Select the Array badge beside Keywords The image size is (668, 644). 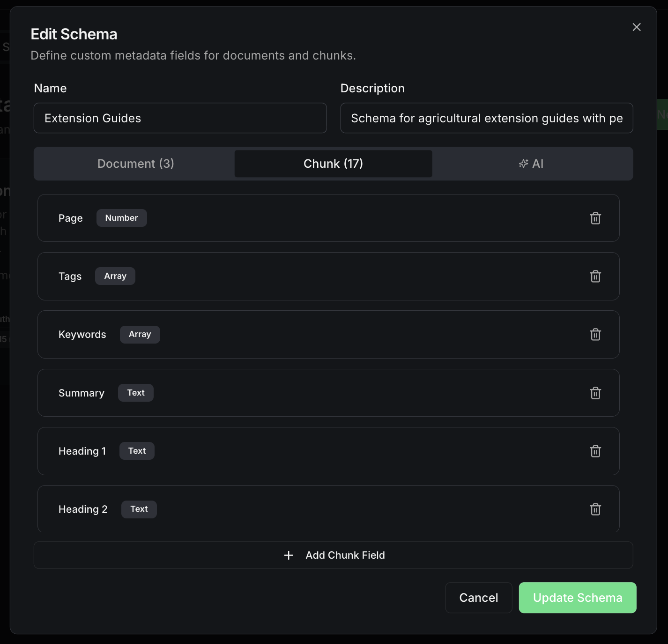tap(140, 334)
